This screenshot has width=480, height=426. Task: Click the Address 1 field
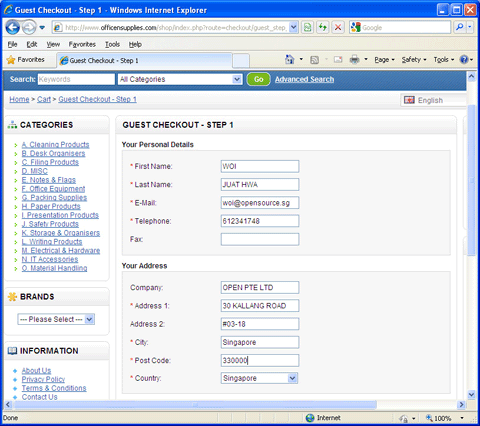click(x=260, y=306)
